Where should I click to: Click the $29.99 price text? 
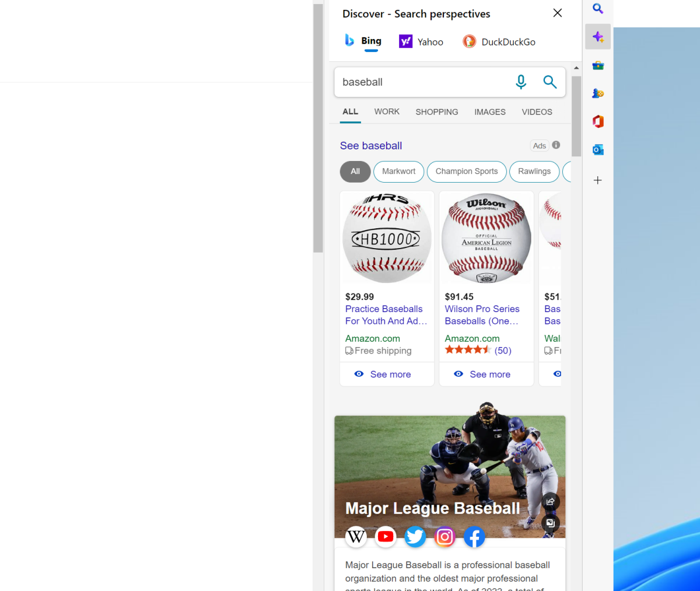360,296
